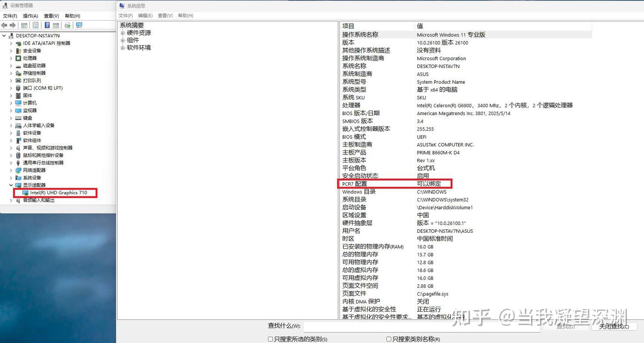
Task: Expand the 组件 tree node
Action: pyautogui.click(x=123, y=40)
